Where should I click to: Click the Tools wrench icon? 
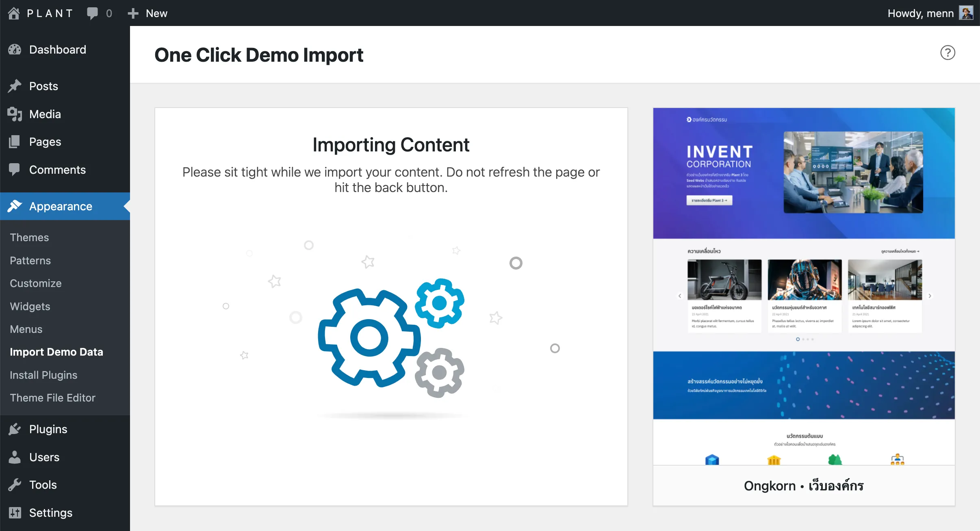[x=15, y=484]
